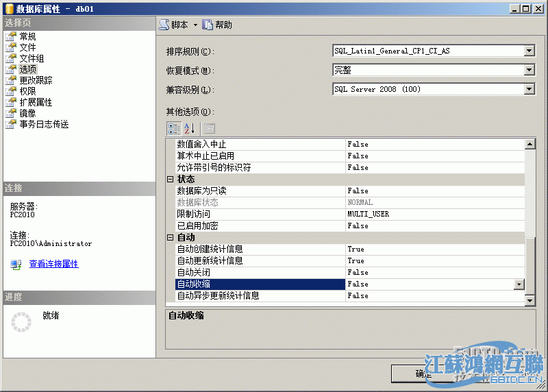Select the 自动更新统计信息 property row
Viewport: 548px width, 392px height.
point(349,261)
